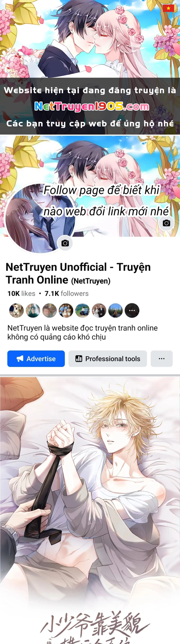180x644 pixels.
Task: Open the three-dot more options button
Action: 162,359
